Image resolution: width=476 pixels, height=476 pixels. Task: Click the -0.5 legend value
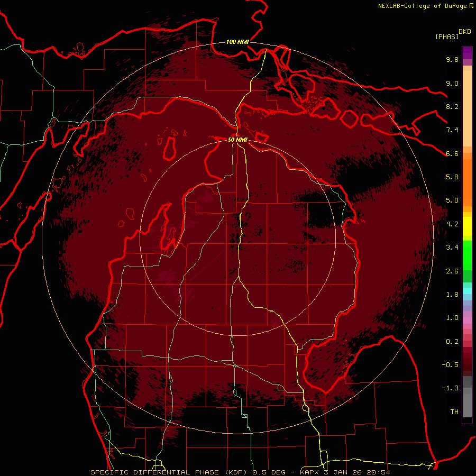tap(450, 364)
